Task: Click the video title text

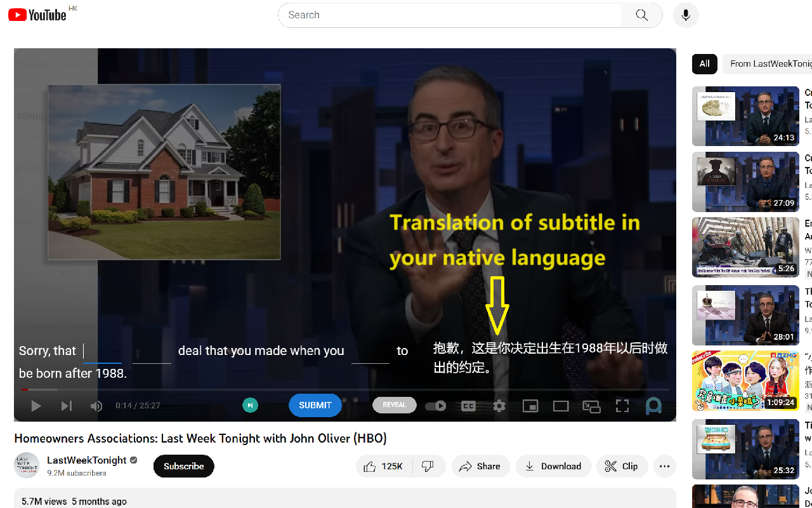Action: point(200,438)
